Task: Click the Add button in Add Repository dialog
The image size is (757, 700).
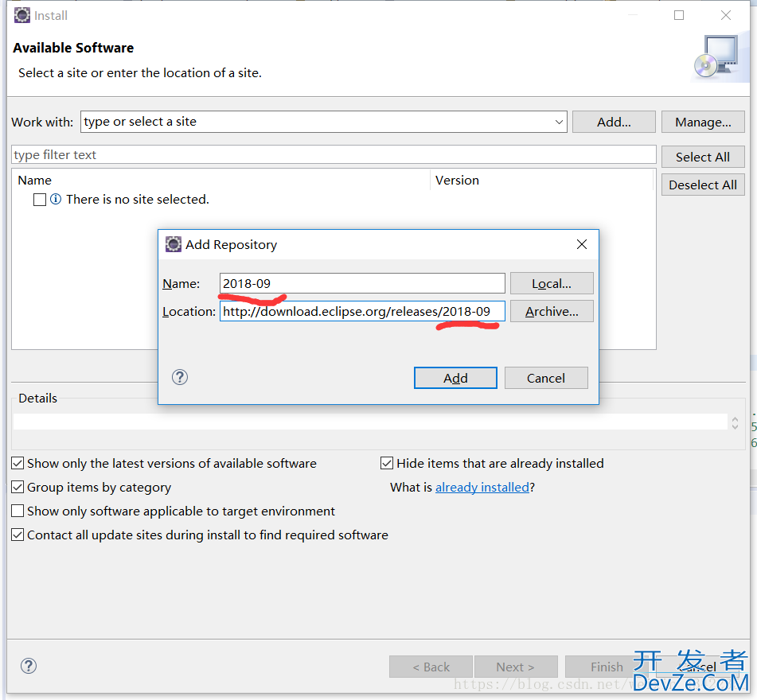Action: (x=455, y=378)
